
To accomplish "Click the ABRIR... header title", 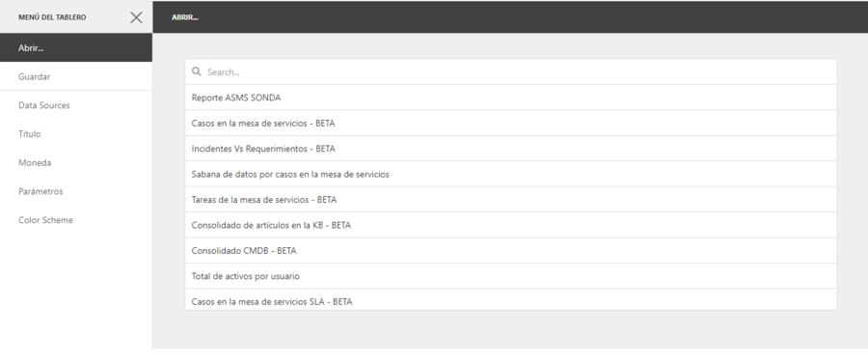I will (x=185, y=17).
